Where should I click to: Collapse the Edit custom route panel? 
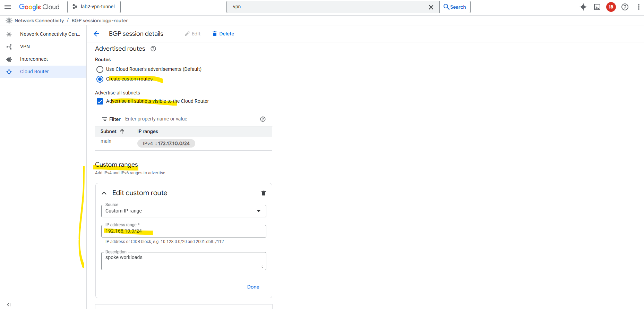104,193
